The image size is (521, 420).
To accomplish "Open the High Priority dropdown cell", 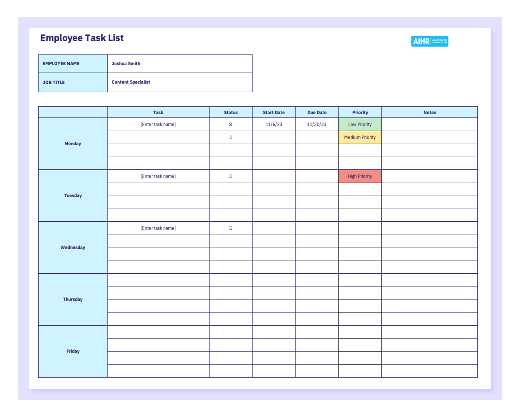I will [360, 176].
